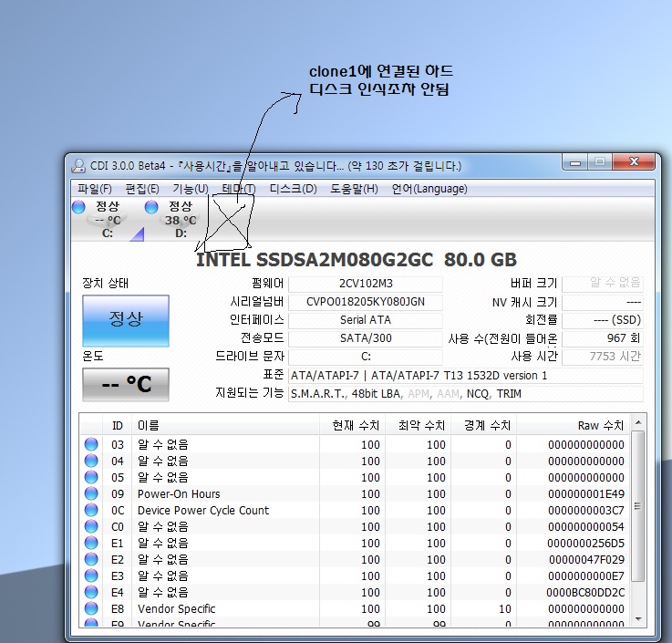Minimize the CDI window
Screen dimensions: 672x643
pyautogui.click(x=575, y=162)
